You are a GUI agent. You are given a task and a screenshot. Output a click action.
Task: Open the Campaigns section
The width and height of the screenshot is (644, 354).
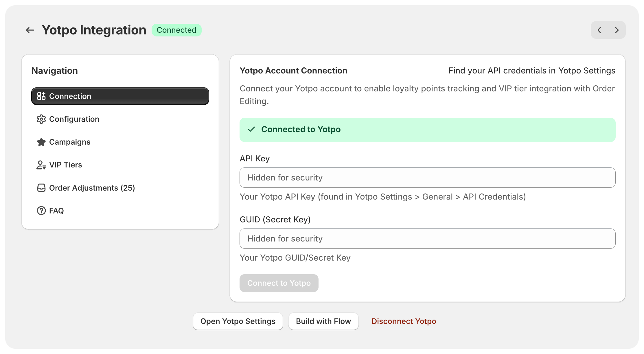[120, 142]
